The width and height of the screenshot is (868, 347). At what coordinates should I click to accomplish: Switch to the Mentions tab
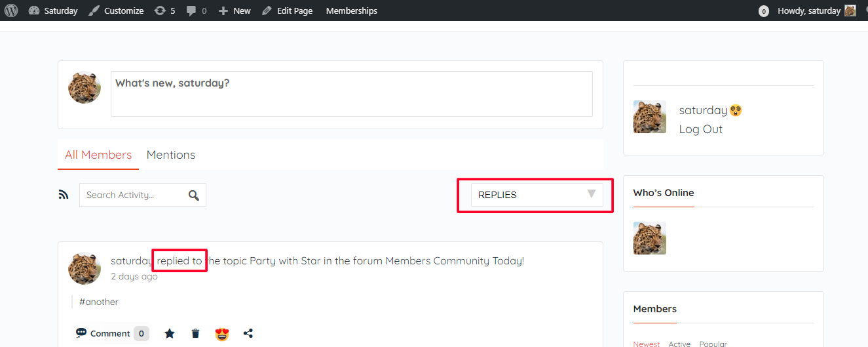(171, 155)
